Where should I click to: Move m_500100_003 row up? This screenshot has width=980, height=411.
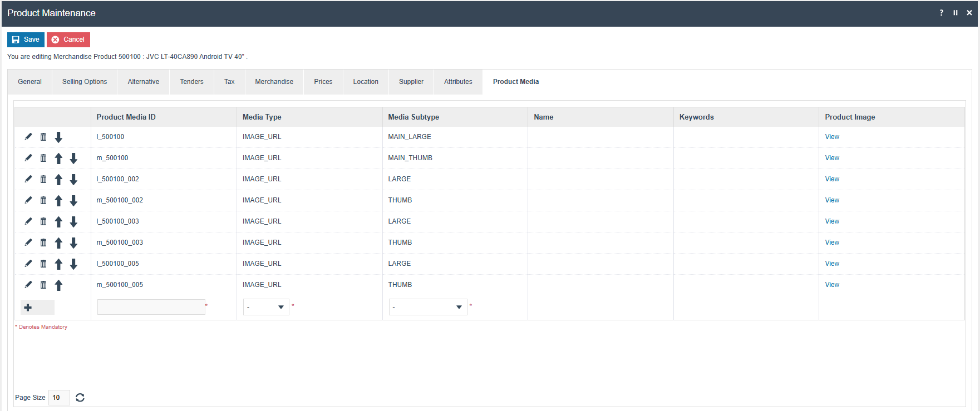pos(58,243)
